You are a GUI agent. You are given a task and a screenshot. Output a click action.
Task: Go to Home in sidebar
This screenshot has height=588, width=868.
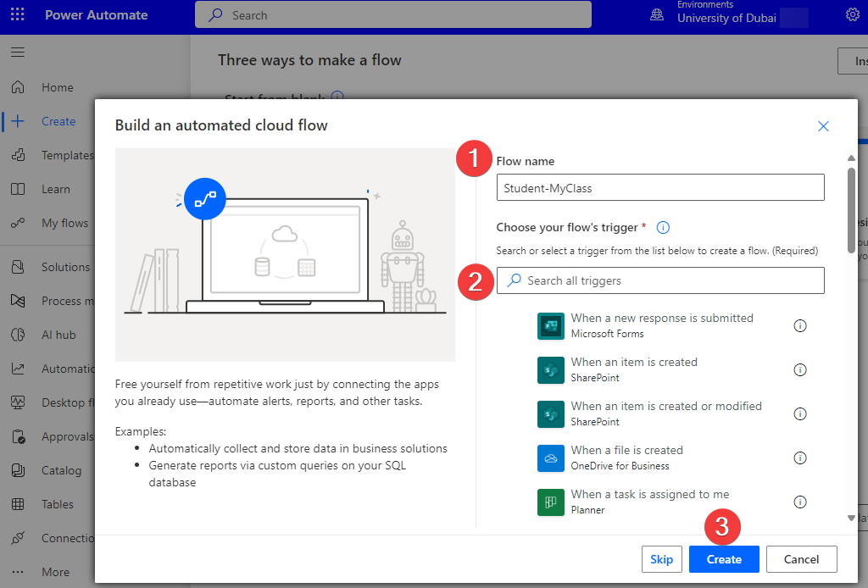tap(58, 87)
